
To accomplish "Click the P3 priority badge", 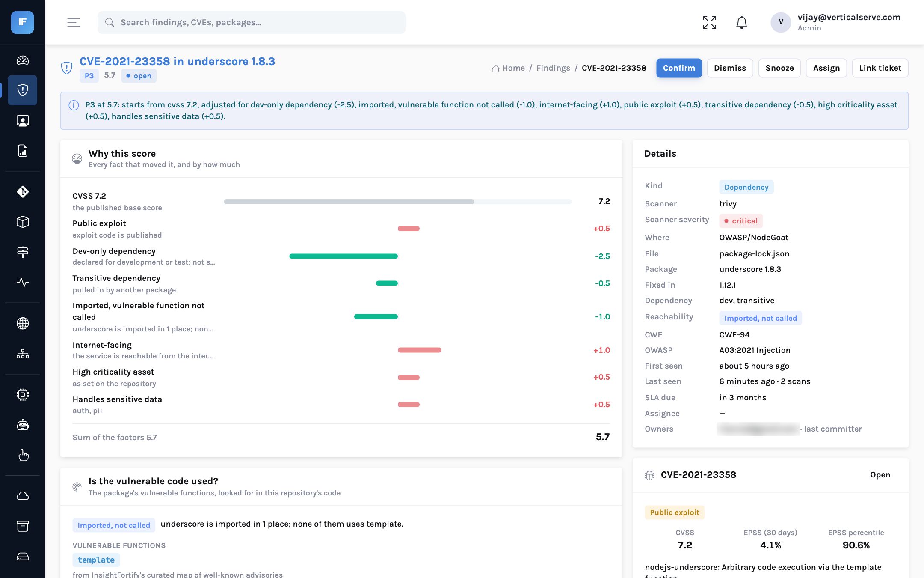I will 89,76.
